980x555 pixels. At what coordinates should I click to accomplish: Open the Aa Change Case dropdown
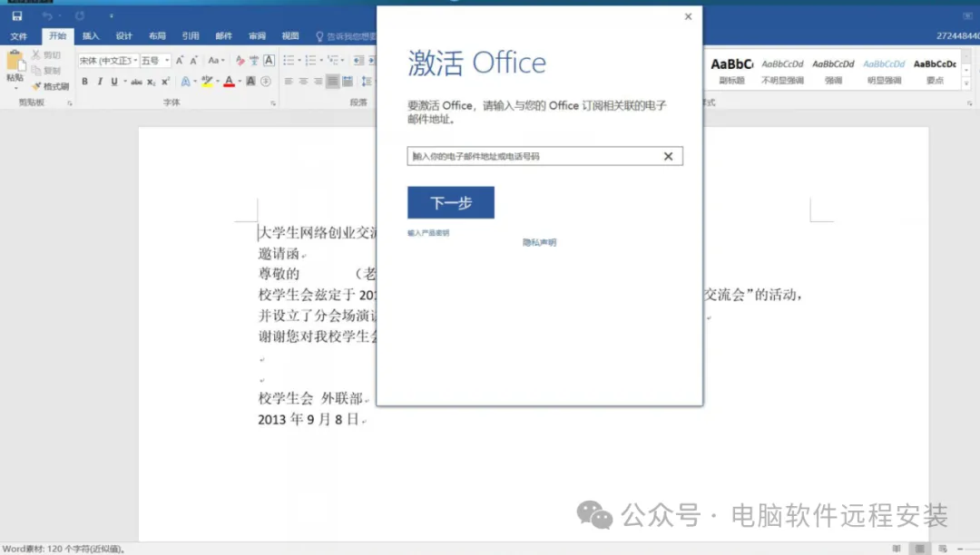216,61
